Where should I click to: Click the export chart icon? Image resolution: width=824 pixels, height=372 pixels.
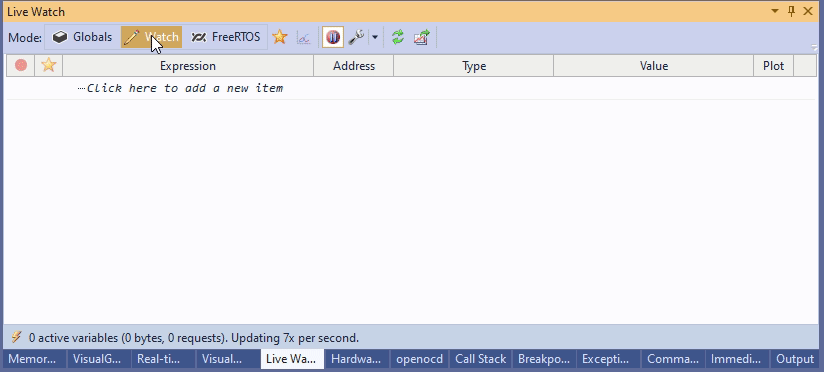pyautogui.click(x=421, y=37)
